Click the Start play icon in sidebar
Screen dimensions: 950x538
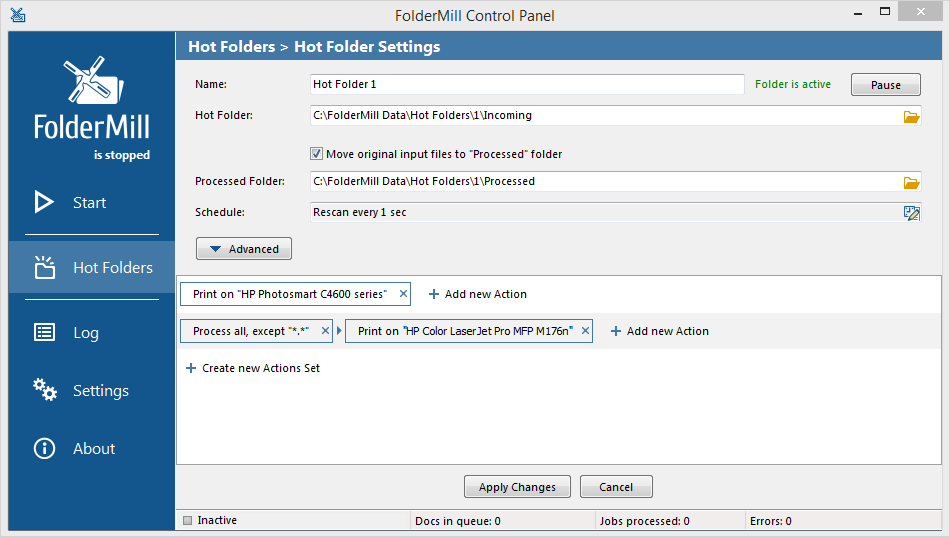(44, 202)
